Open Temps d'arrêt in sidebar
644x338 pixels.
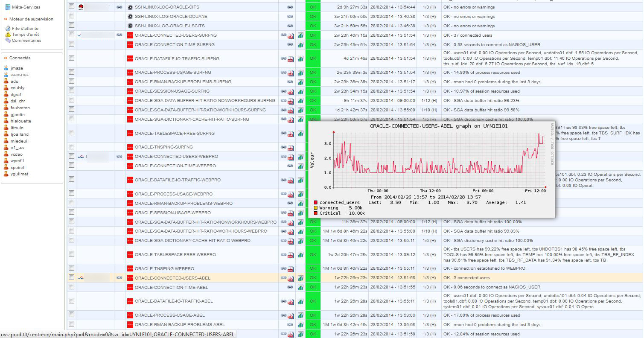(26, 35)
